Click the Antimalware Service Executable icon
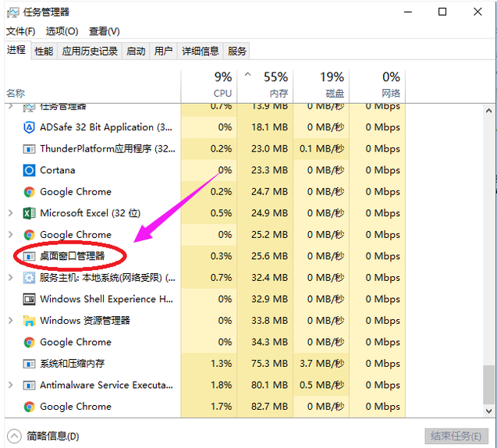Viewport: 497px width, 448px height. 29,385
